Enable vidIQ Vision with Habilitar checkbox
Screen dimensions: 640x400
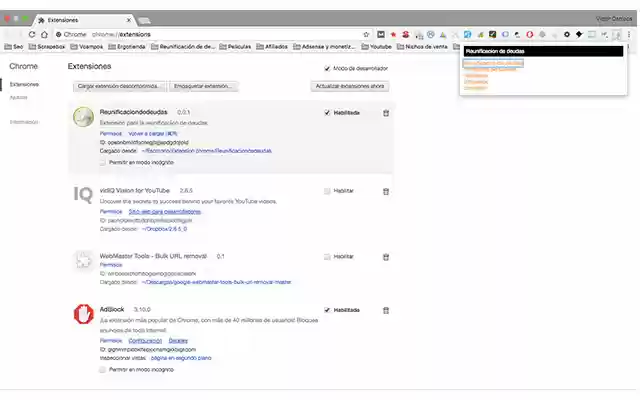click(x=327, y=191)
